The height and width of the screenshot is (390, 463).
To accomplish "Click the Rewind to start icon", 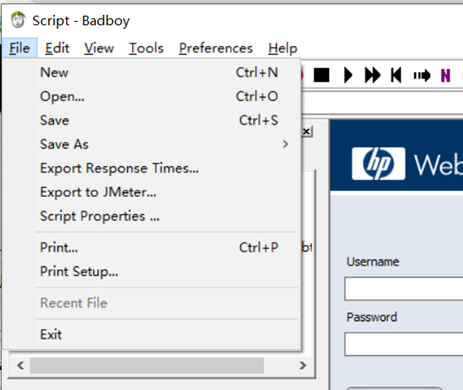I will pyautogui.click(x=396, y=75).
